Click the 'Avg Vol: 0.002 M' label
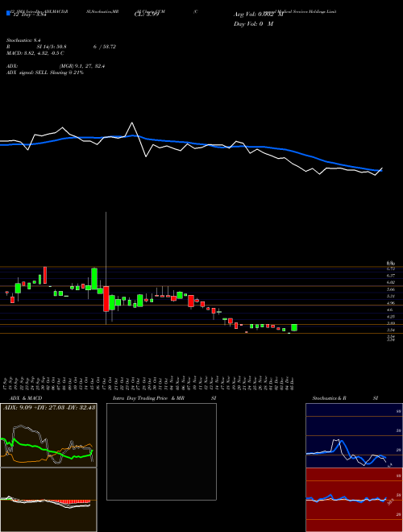 [258, 15]
